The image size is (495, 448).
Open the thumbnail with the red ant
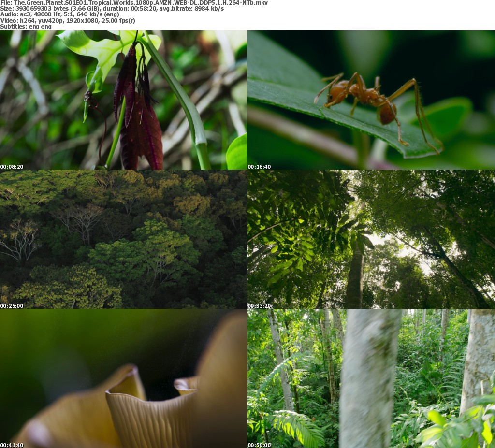(x=371, y=100)
